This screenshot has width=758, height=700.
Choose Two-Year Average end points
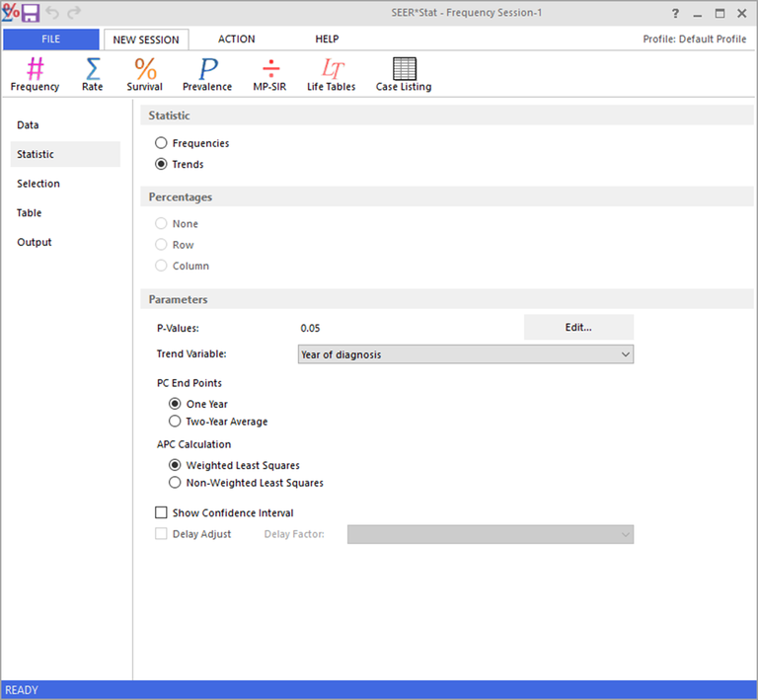point(176,422)
